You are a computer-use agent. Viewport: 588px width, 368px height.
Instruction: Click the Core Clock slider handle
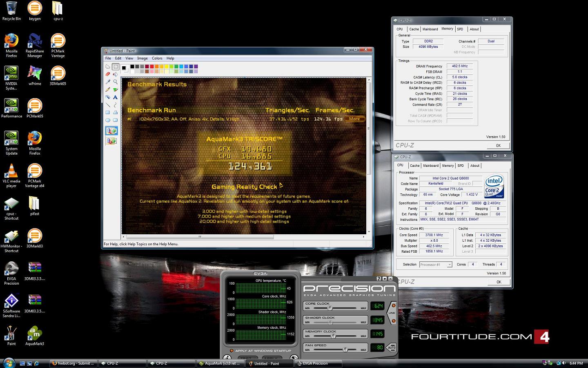(x=330, y=308)
